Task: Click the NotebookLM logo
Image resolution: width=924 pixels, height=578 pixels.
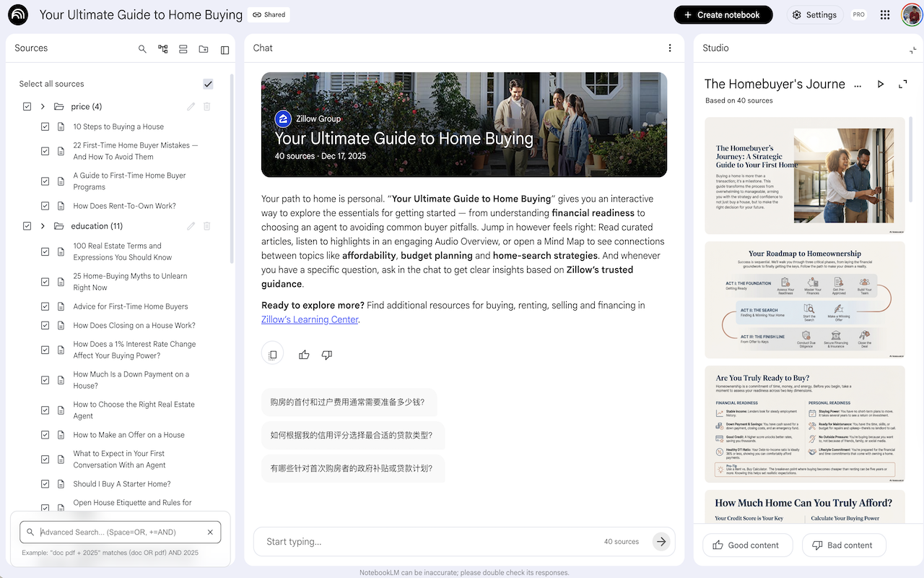Action: coord(18,14)
